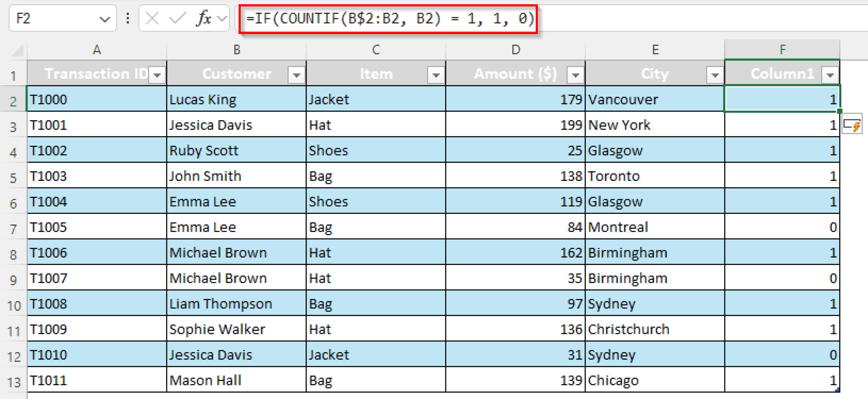This screenshot has width=868, height=399.
Task: Select the cell containing Lucas King
Action: point(236,99)
